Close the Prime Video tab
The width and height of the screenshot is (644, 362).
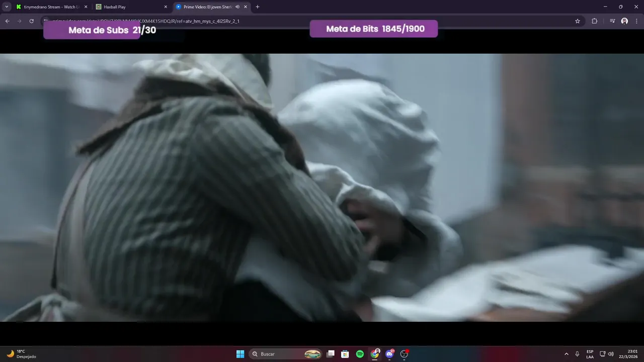pos(246,7)
